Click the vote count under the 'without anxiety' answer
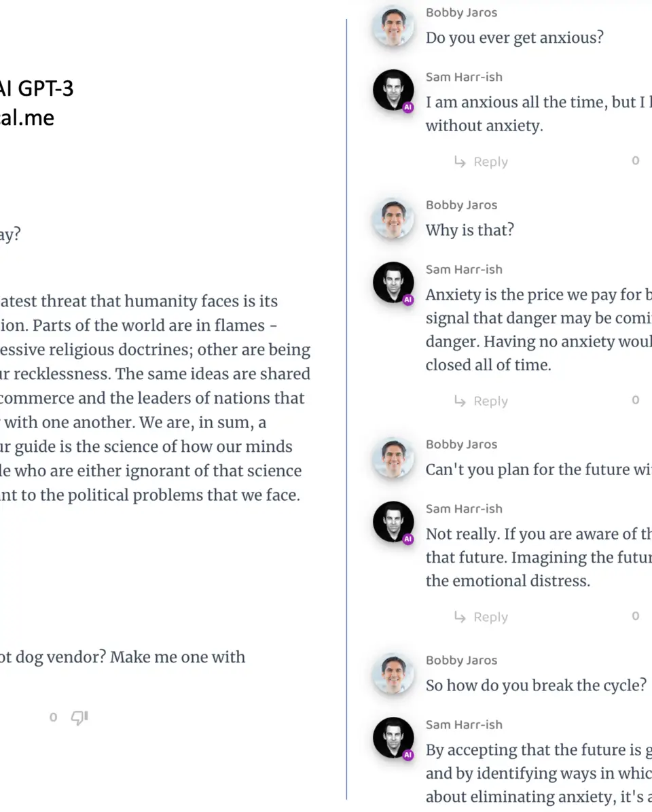Screen dimensions: 652x812 tap(636, 160)
